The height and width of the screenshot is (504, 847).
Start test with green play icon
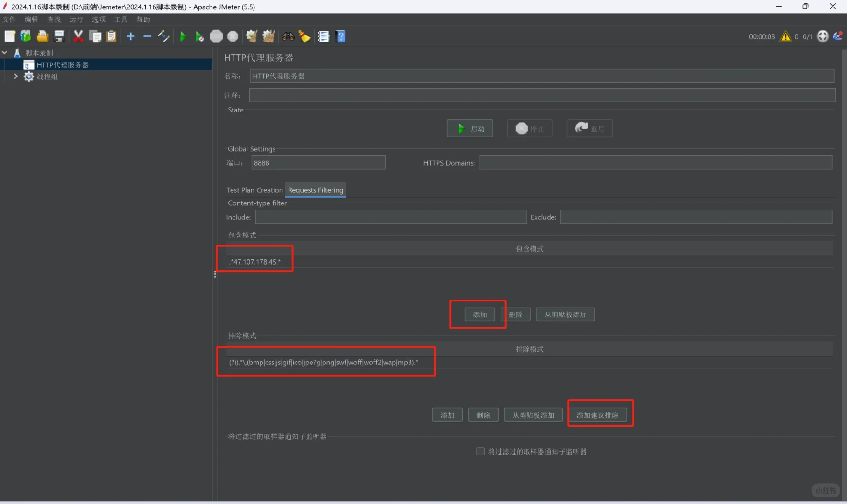183,36
